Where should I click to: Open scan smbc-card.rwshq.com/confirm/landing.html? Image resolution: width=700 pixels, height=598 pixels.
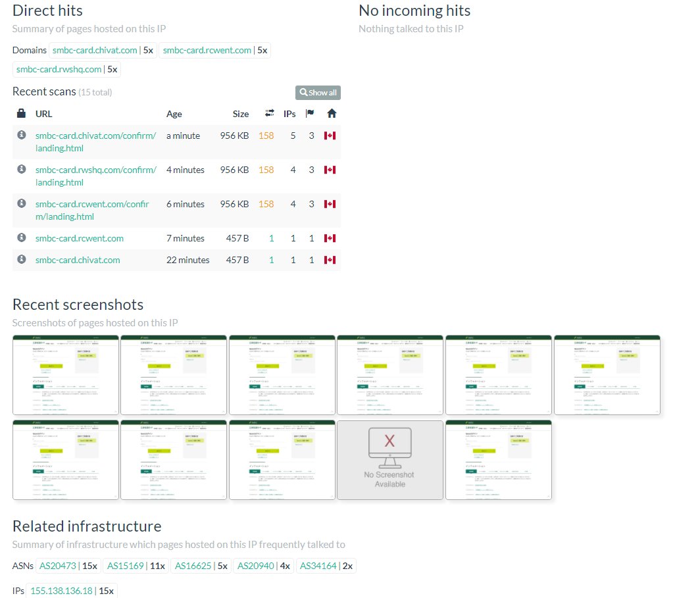(96, 176)
